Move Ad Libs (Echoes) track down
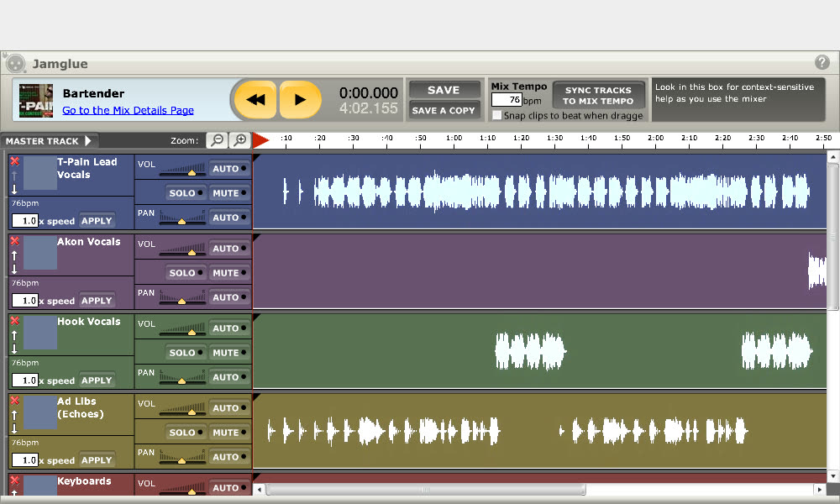 coord(14,428)
